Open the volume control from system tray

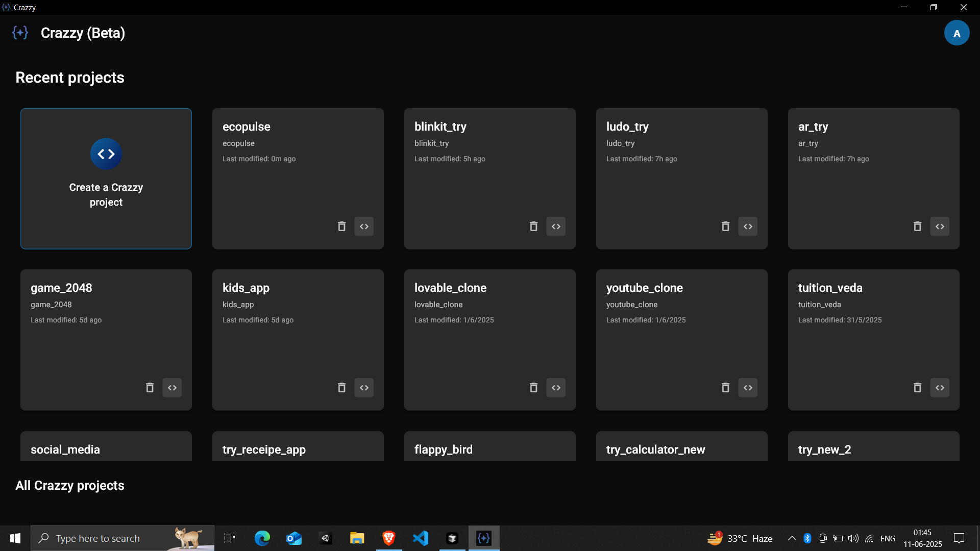[854, 538]
